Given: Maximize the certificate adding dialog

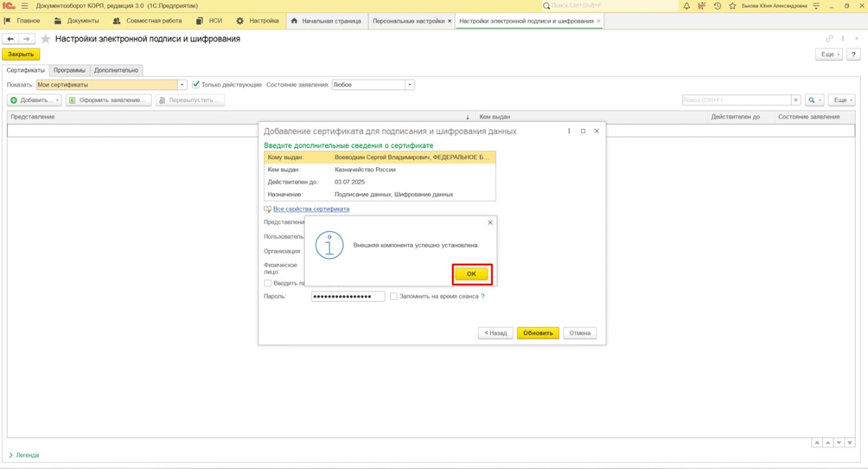Looking at the screenshot, I should [583, 132].
